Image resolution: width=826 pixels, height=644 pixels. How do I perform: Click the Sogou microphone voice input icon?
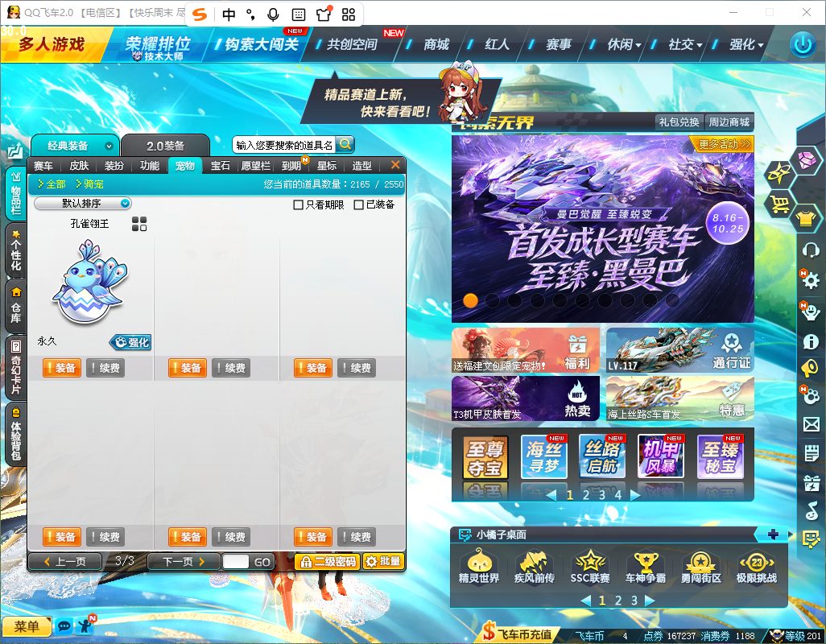[273, 14]
